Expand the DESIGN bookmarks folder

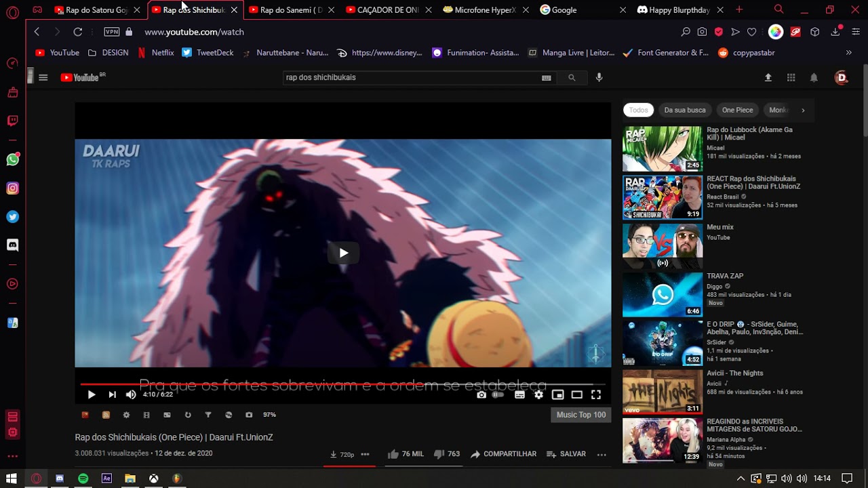[x=107, y=52]
